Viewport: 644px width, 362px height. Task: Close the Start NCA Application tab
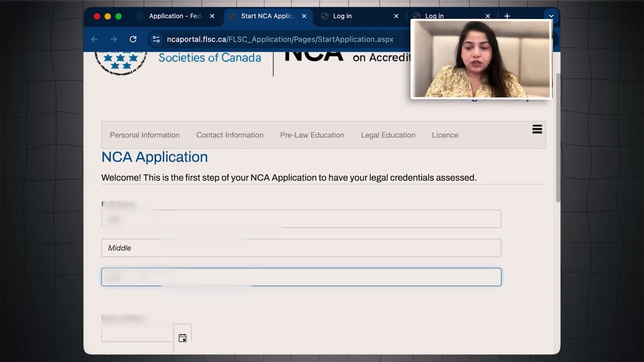[304, 16]
